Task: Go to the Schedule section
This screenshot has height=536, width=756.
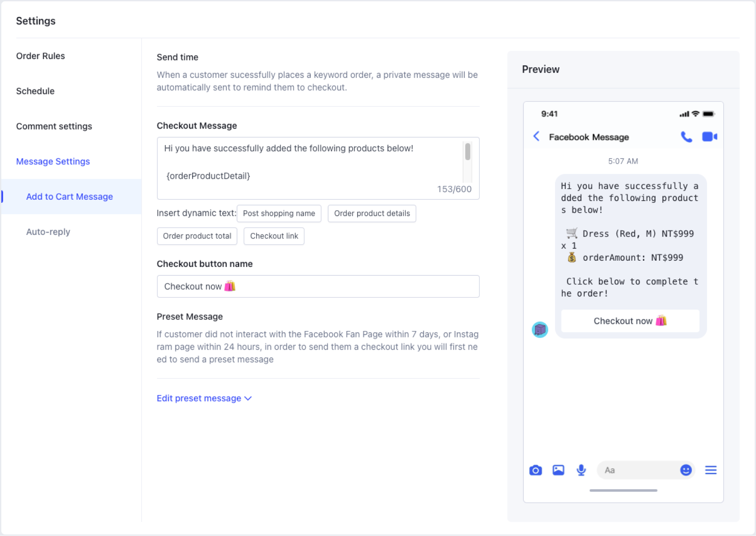Action: [35, 91]
